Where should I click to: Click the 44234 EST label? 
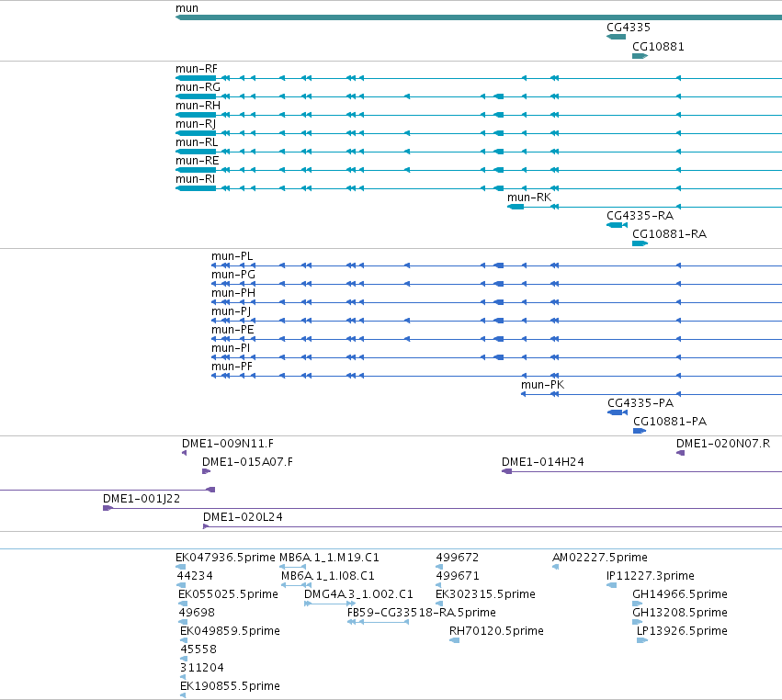(x=195, y=575)
